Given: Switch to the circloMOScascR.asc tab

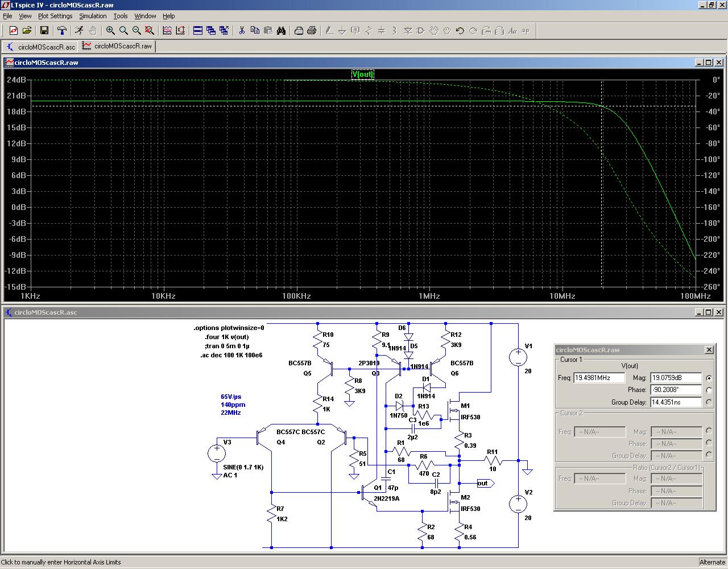Looking at the screenshot, I should 40,47.
